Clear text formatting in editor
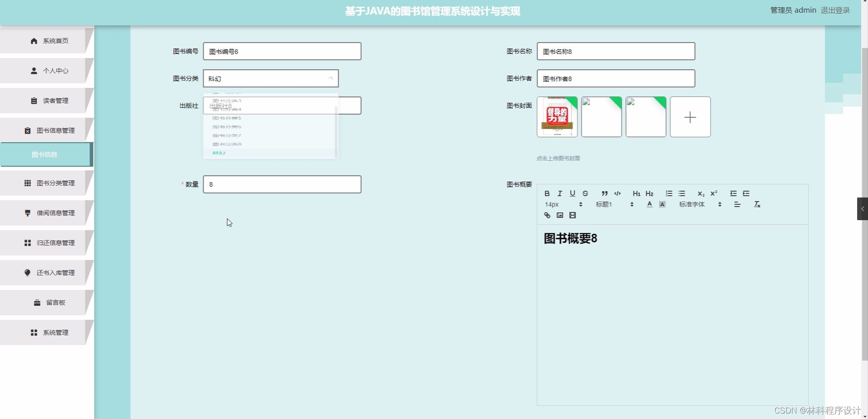This screenshot has height=419, width=868. click(x=757, y=204)
